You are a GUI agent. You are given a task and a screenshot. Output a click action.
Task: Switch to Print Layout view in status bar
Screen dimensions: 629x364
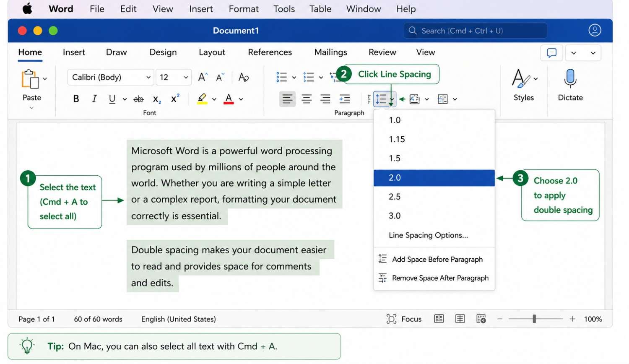click(x=439, y=319)
